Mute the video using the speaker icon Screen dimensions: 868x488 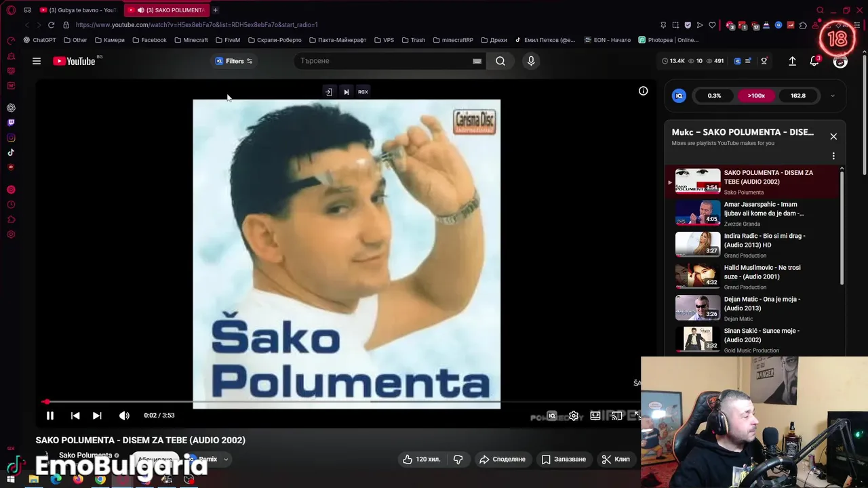point(124,415)
